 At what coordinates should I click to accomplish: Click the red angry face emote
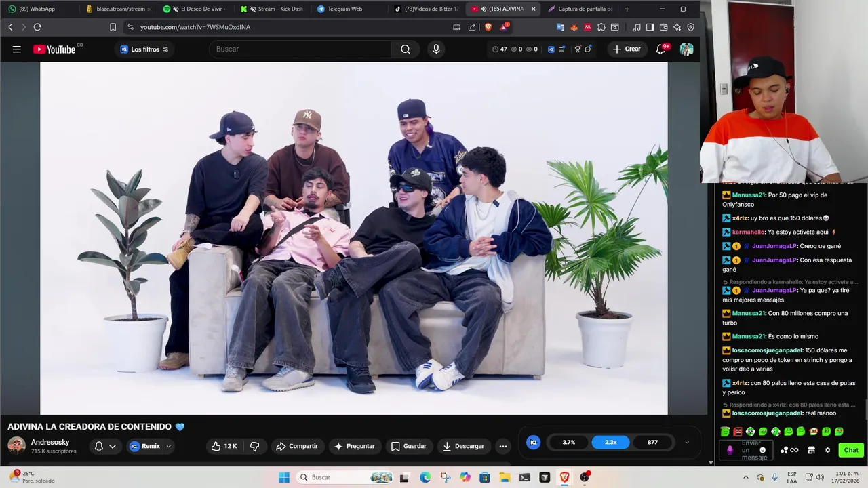[x=738, y=431]
